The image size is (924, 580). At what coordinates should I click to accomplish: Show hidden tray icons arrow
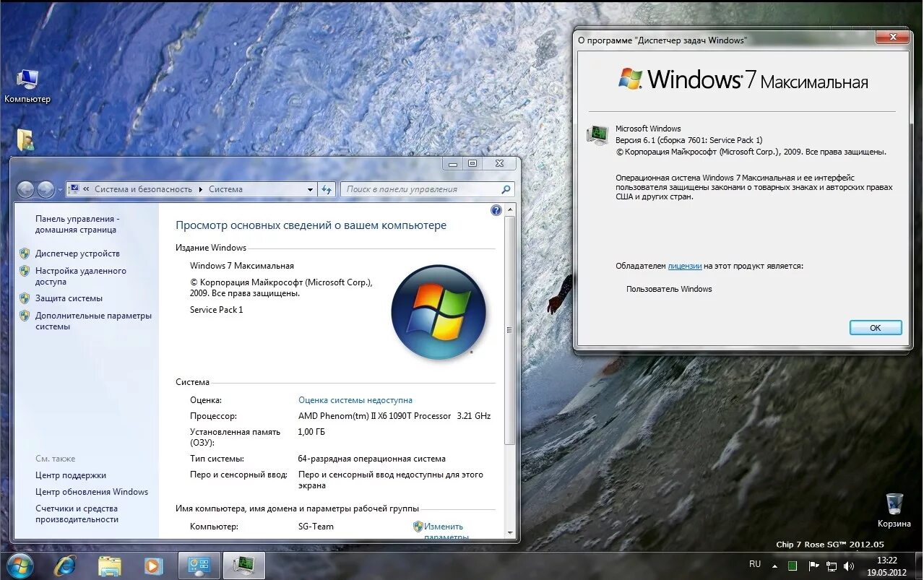tap(775, 566)
